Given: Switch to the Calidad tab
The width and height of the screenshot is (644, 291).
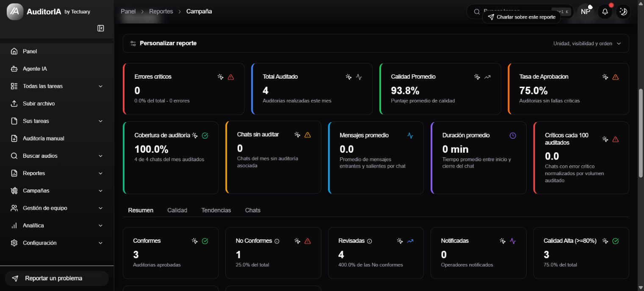Looking at the screenshot, I should (x=177, y=210).
